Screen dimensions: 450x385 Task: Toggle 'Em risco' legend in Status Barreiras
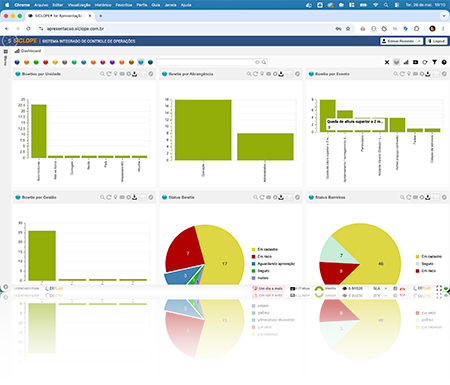pyautogui.click(x=426, y=271)
